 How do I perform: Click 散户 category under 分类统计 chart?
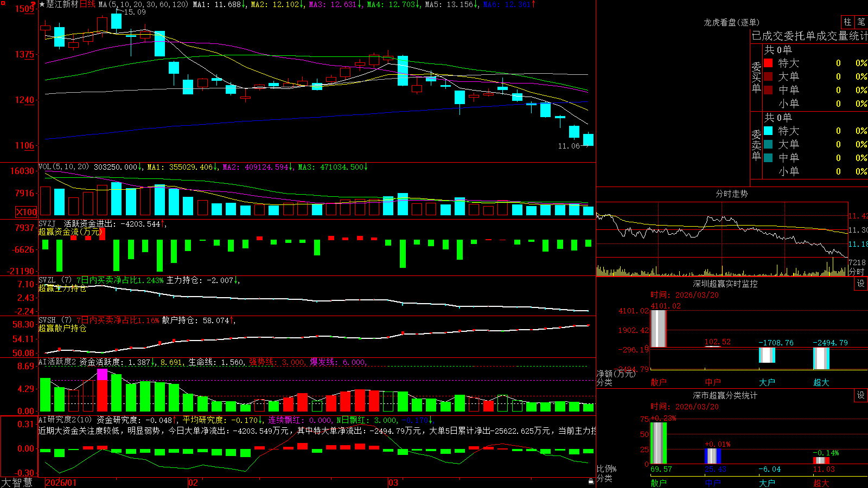659,483
